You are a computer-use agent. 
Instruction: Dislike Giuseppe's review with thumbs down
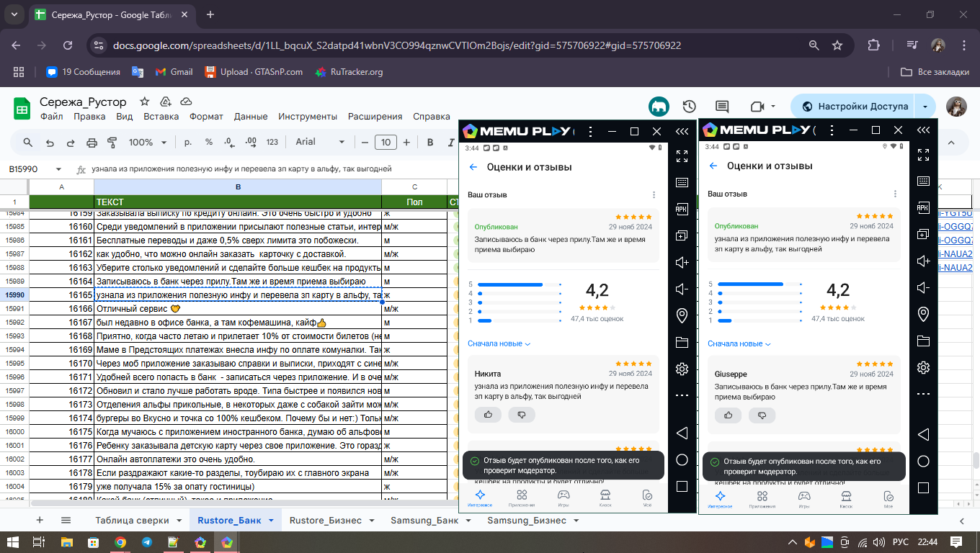[x=762, y=415]
